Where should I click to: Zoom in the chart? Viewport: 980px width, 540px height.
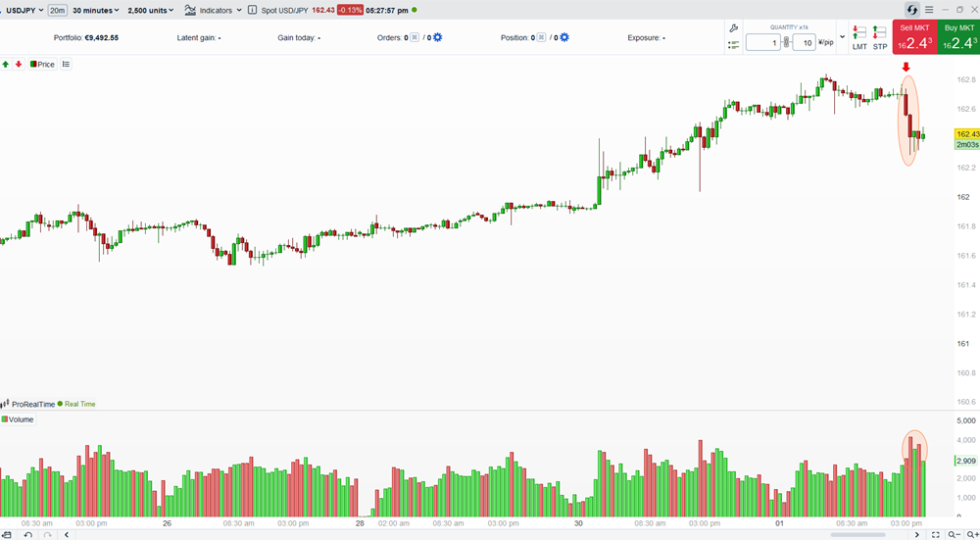point(972,534)
